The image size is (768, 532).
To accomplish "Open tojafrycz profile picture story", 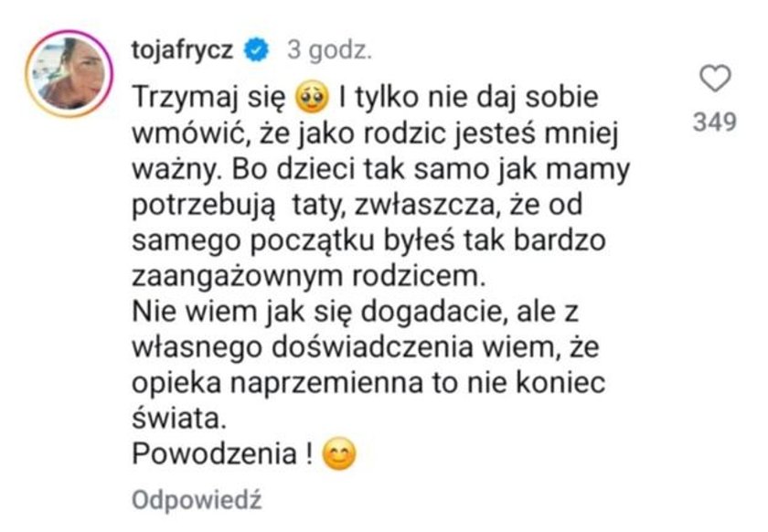I will (x=69, y=73).
